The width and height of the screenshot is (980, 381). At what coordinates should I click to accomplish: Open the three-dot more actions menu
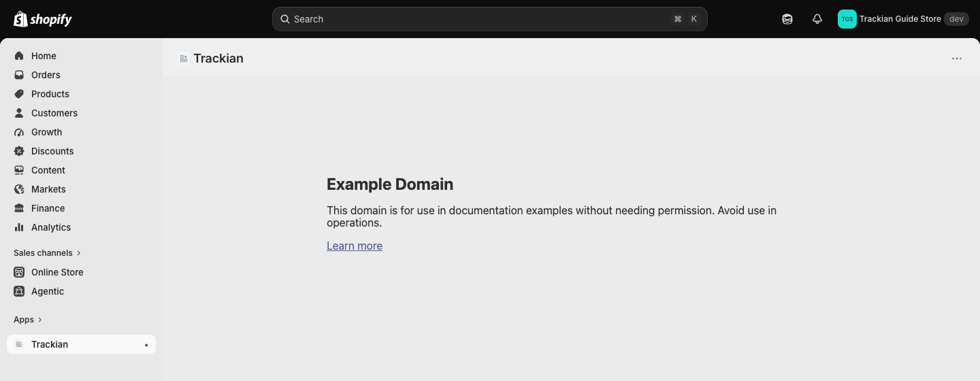[x=957, y=59]
